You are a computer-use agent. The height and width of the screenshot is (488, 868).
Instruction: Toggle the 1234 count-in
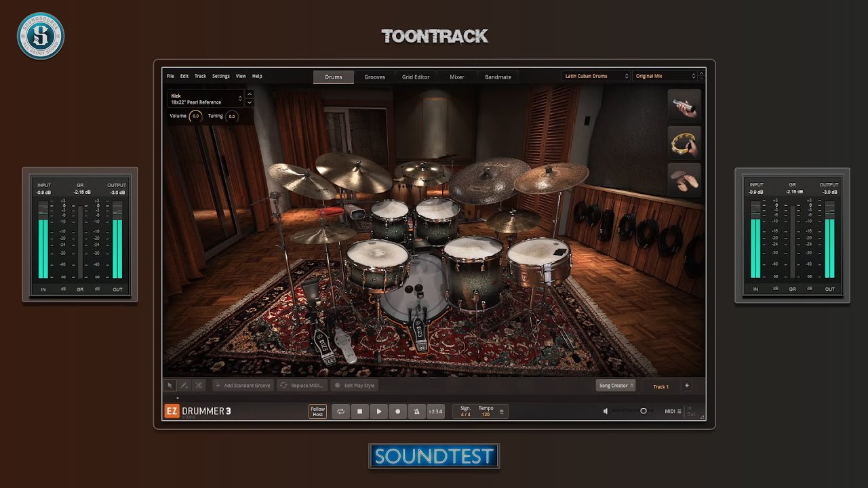click(x=435, y=411)
